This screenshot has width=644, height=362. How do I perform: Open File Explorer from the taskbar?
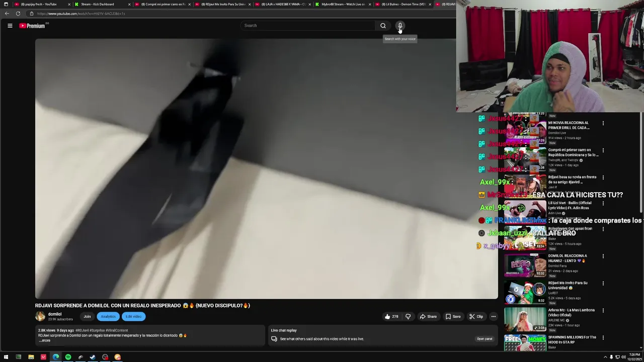(31, 357)
